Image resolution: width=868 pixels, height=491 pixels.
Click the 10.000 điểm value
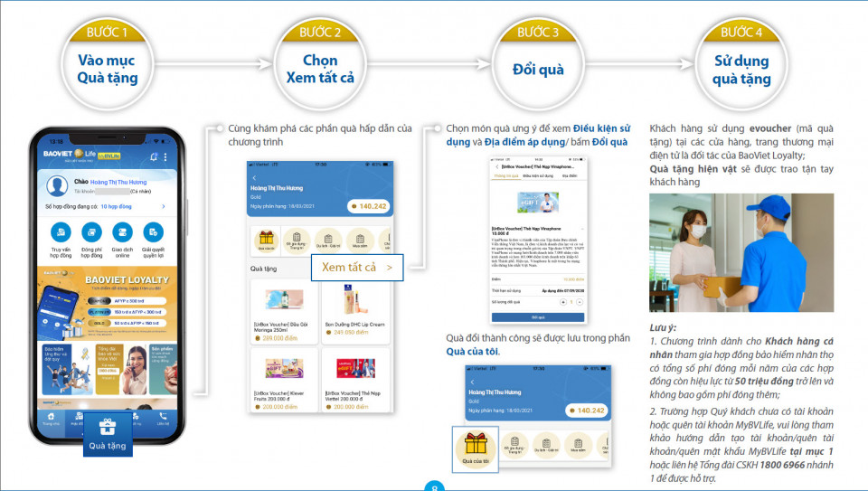[573, 279]
